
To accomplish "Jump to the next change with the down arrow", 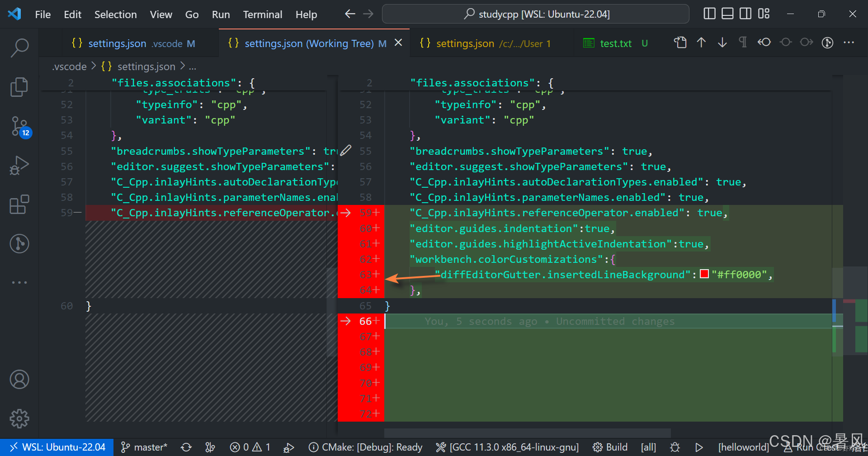I will 722,42.
